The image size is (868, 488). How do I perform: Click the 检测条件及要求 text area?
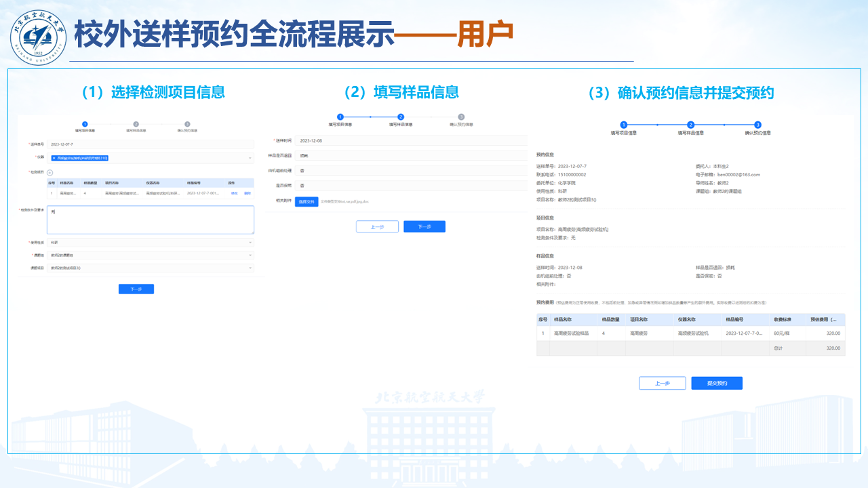point(149,220)
